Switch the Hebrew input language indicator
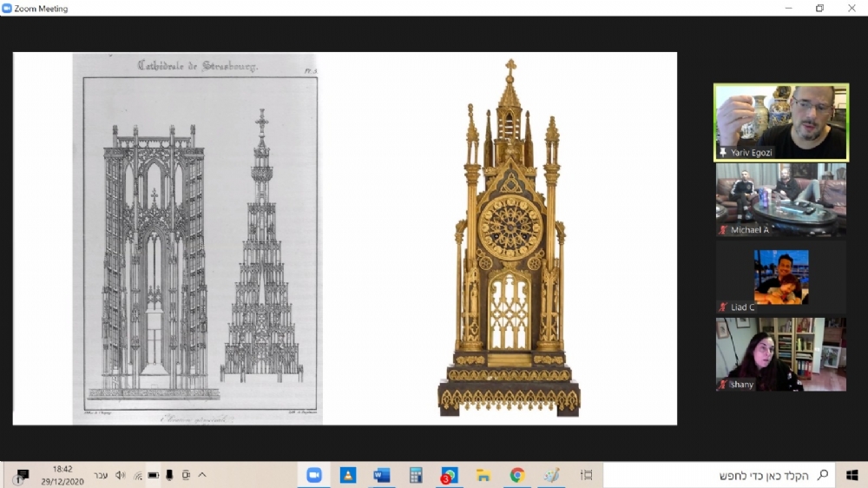Screen dimensions: 868x488 100,475
